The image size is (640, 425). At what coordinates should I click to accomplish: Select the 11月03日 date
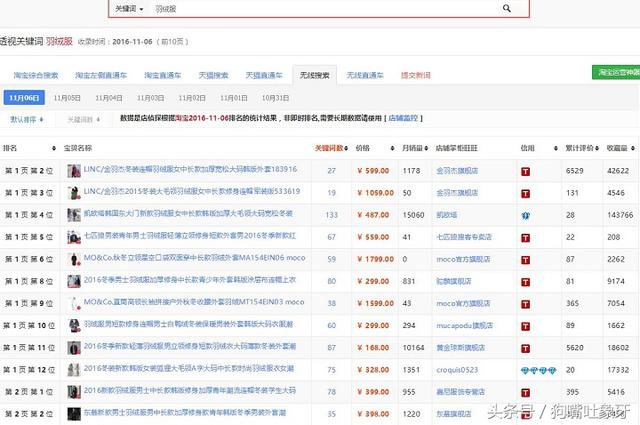point(150,98)
